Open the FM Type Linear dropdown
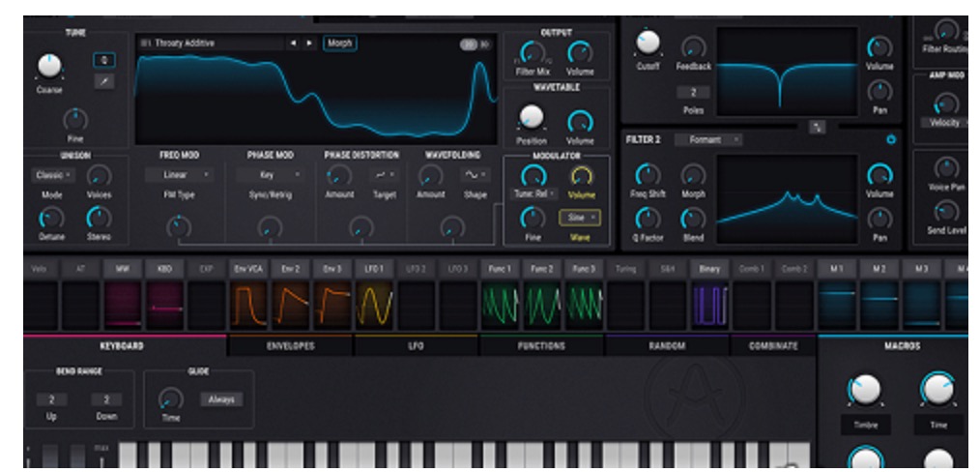The height and width of the screenshot is (472, 980). point(180,175)
